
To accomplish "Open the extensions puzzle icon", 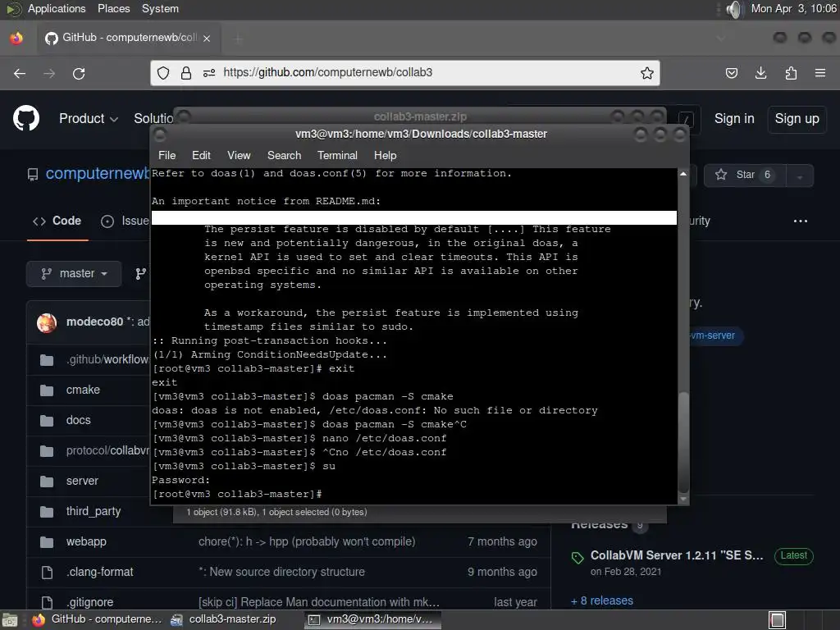I will point(791,73).
